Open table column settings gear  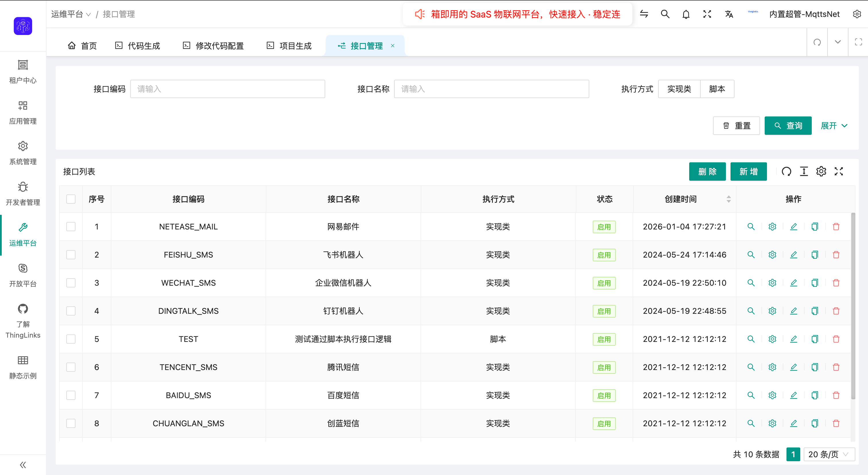821,171
